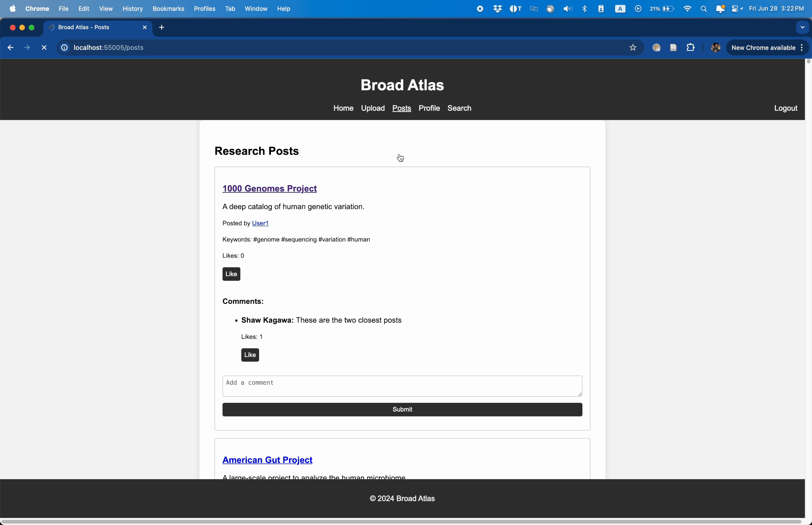Image resolution: width=812 pixels, height=525 pixels.
Task: Like the 1000 Genomes Project post
Action: coord(231,274)
